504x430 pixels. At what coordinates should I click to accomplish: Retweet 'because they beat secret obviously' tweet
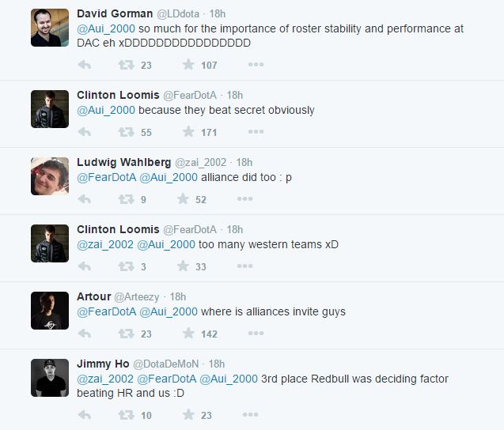pos(126,132)
